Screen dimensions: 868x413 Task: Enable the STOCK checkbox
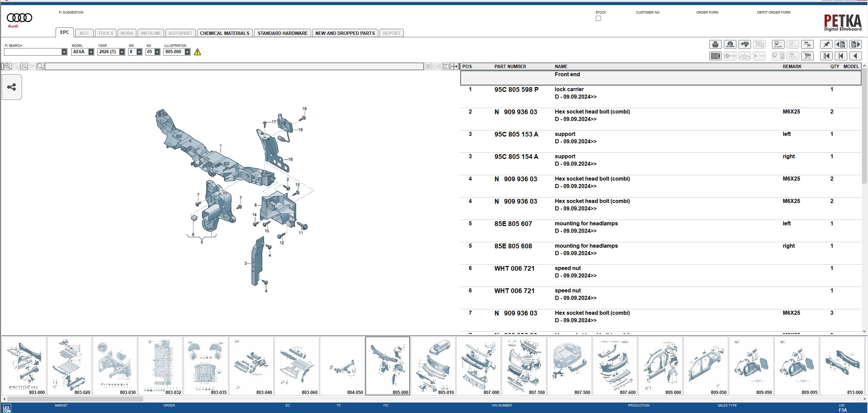pyautogui.click(x=598, y=18)
